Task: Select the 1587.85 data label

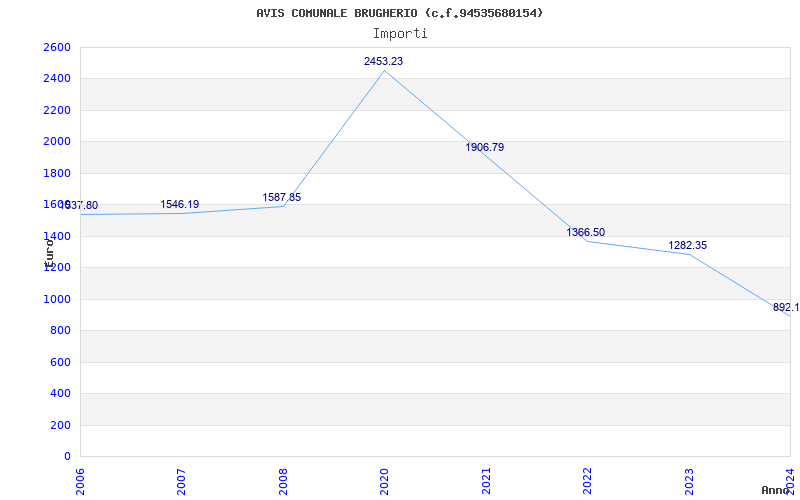Action: (x=282, y=197)
